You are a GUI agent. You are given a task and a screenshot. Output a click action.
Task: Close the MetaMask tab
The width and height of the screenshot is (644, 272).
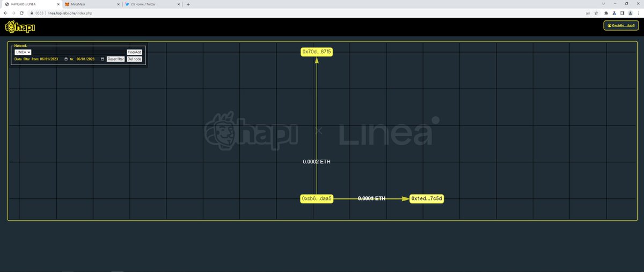118,4
